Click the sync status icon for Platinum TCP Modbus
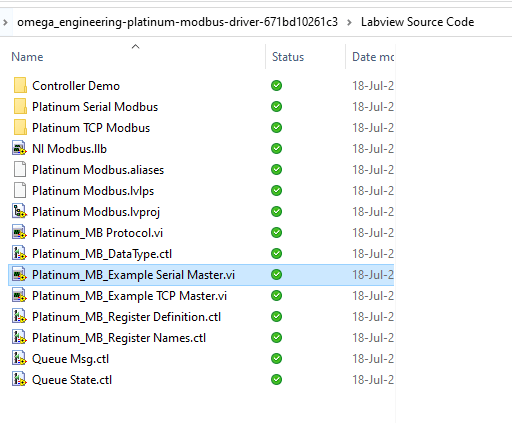This screenshot has width=512, height=423. (276, 128)
